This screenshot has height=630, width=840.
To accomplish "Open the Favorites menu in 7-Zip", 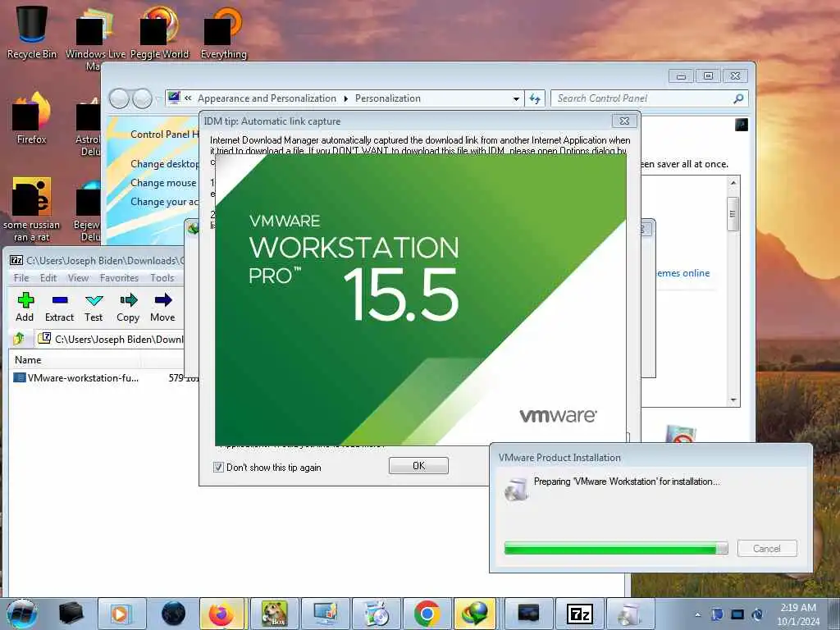I will 119,277.
